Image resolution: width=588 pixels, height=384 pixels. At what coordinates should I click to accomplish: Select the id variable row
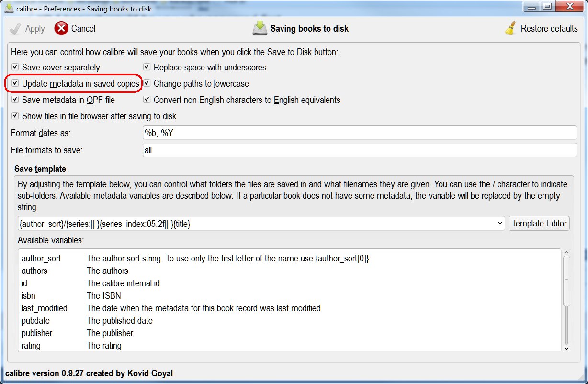tap(289, 283)
